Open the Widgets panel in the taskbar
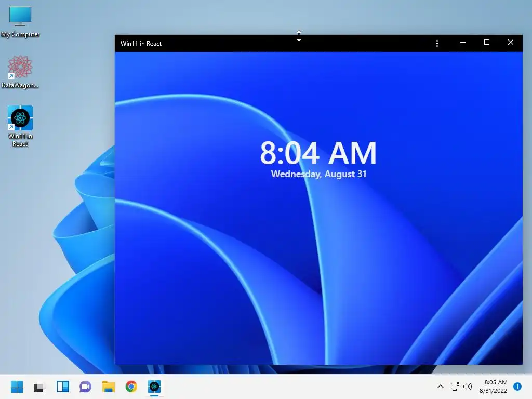Screen dimensions: 532x399 63,387
